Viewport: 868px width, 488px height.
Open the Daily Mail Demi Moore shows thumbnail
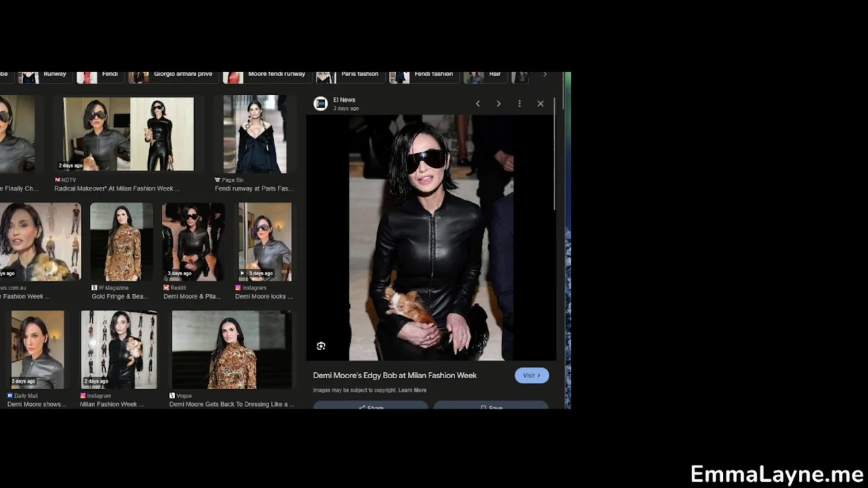tap(37, 350)
